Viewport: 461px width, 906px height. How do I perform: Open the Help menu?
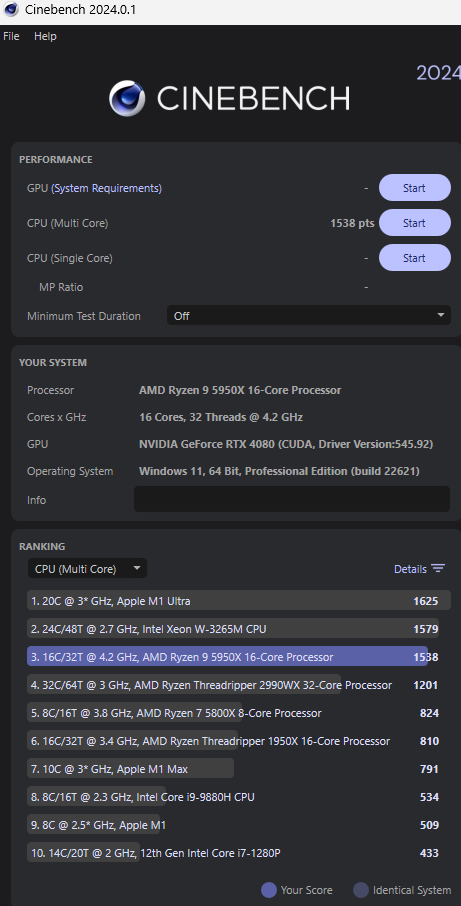coord(45,36)
